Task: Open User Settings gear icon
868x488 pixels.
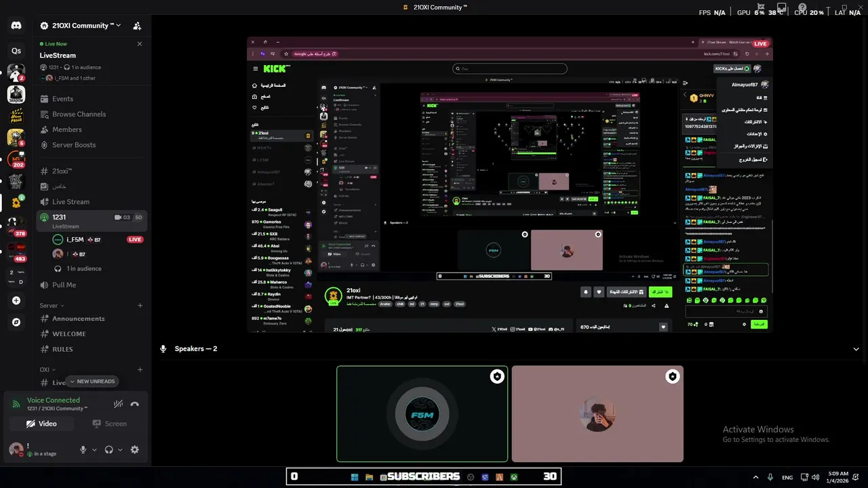Action: (x=134, y=449)
